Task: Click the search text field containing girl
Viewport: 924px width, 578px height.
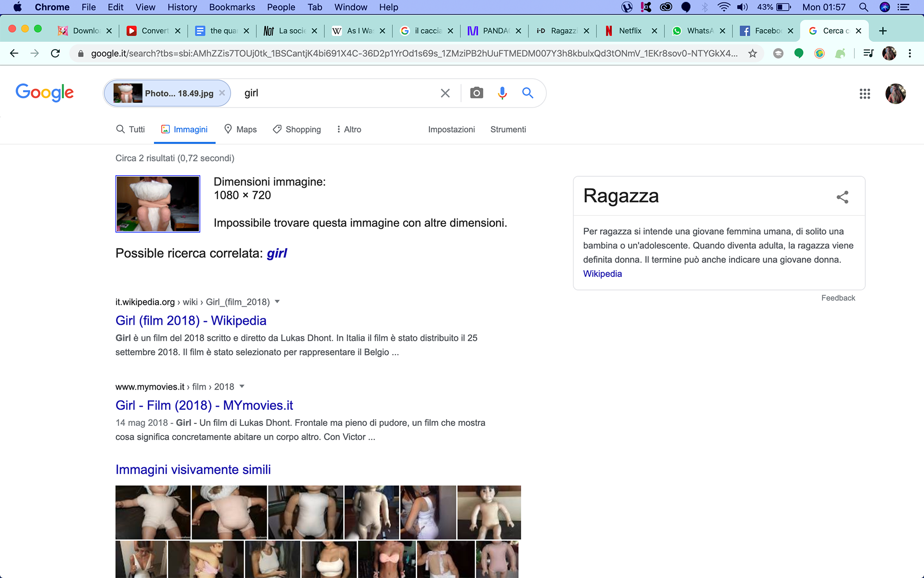Action: (x=337, y=93)
